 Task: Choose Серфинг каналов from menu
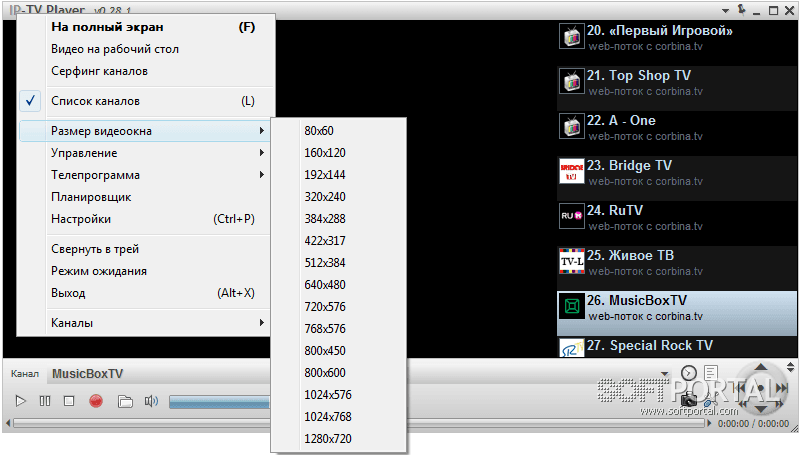[x=146, y=71]
